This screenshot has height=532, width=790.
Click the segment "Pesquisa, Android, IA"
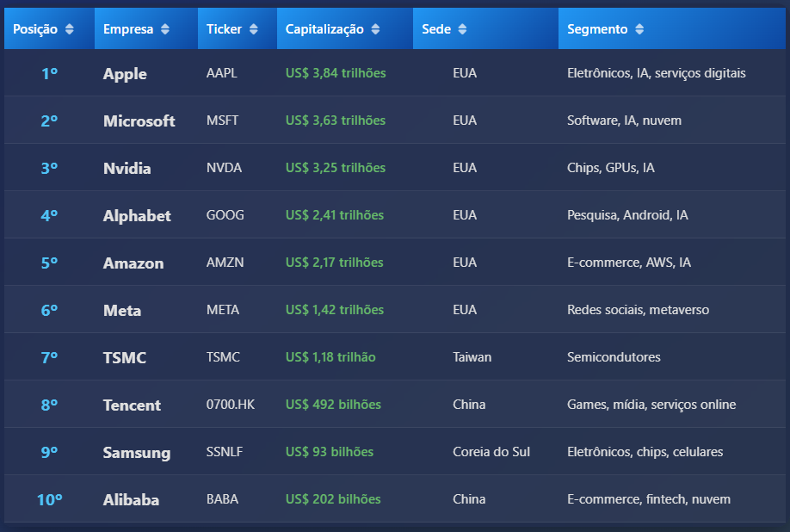pyautogui.click(x=627, y=215)
